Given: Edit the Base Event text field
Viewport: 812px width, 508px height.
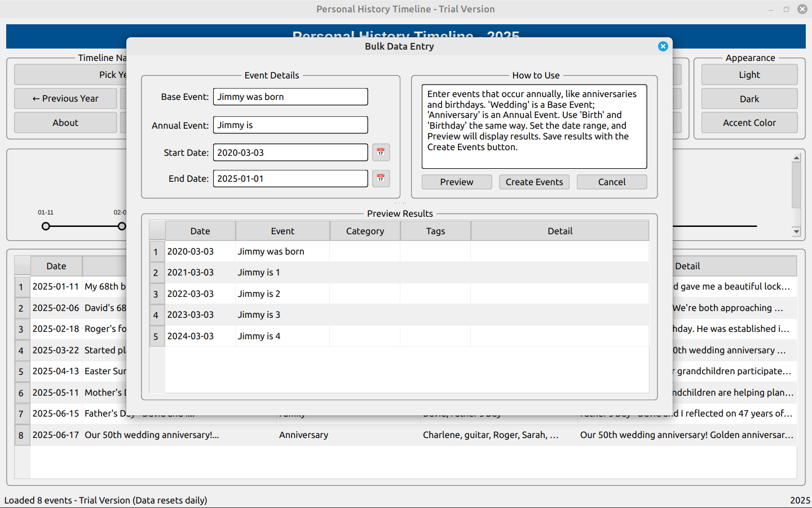Looking at the screenshot, I should (x=290, y=97).
